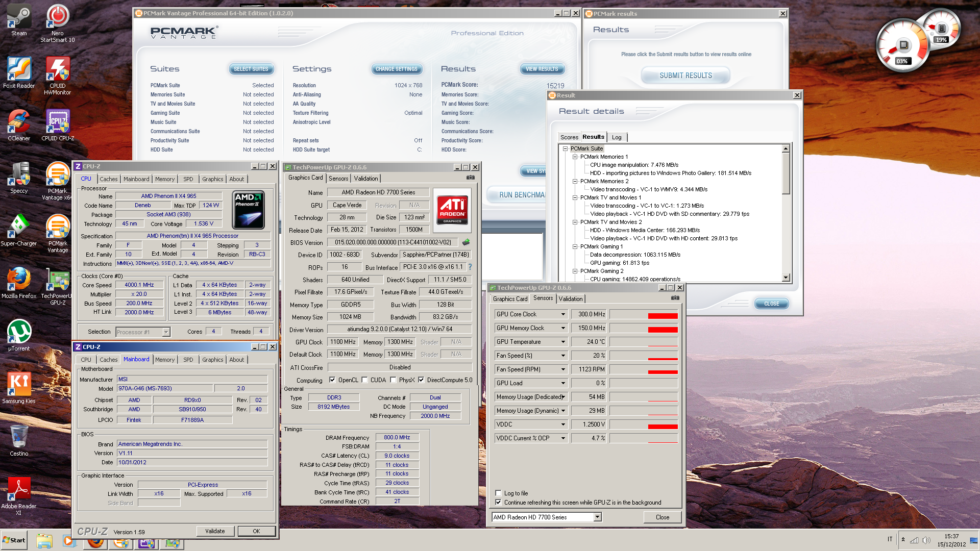
Task: Toggle continue refreshing in background checkbox
Action: [x=498, y=502]
